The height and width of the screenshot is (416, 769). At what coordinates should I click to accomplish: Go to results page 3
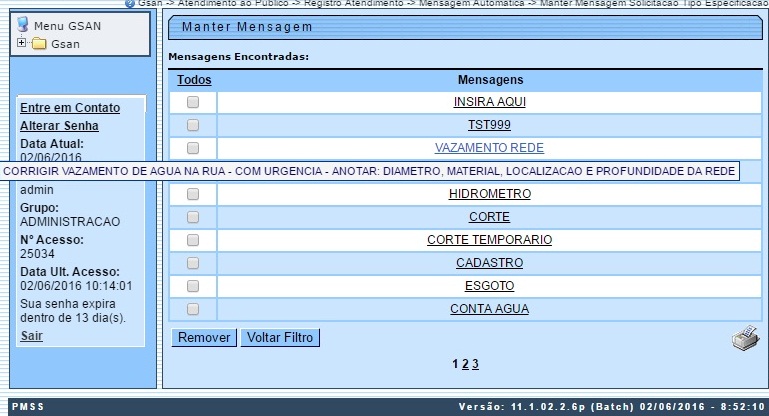(476, 365)
